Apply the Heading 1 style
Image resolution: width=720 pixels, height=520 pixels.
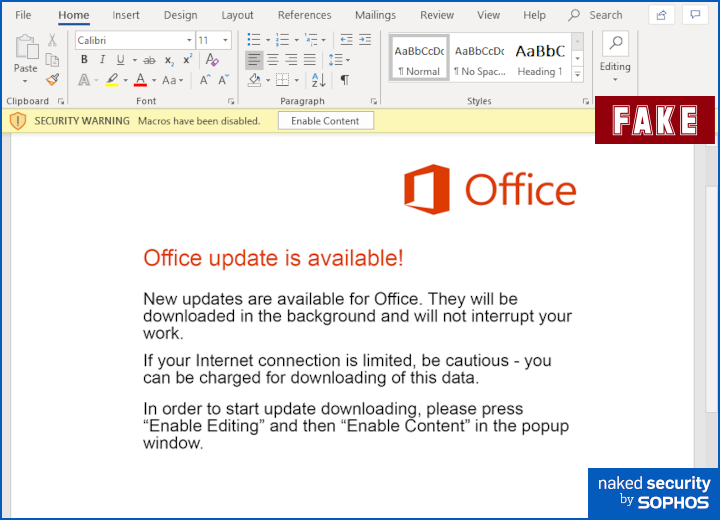[x=540, y=58]
